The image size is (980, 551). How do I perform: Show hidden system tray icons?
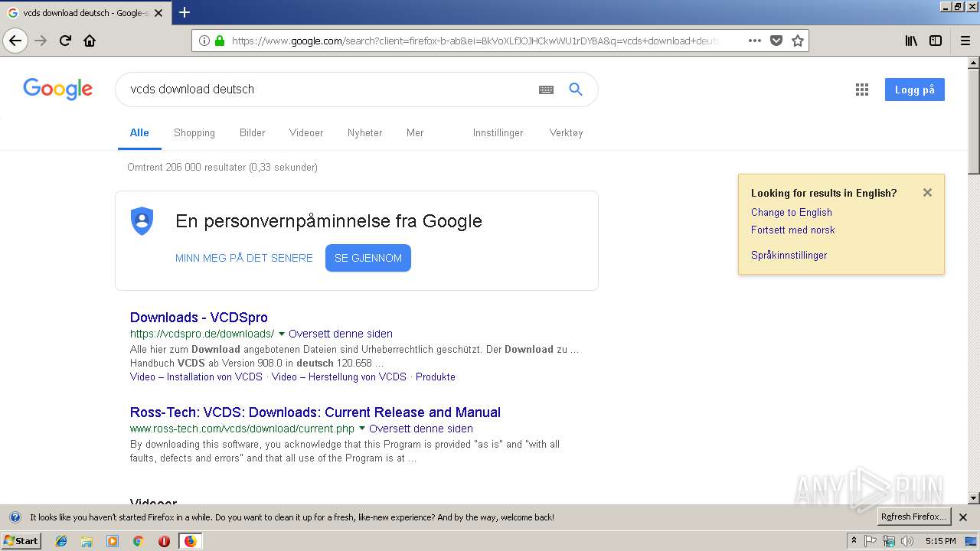pos(854,541)
